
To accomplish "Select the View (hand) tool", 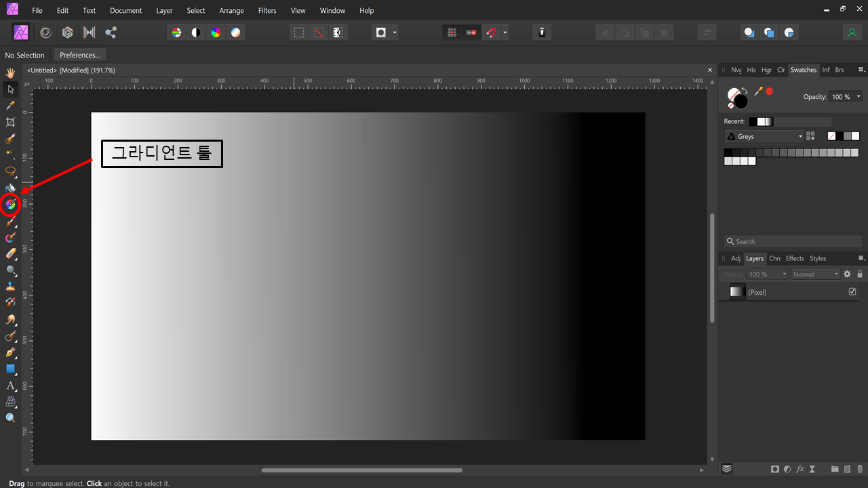I will (10, 73).
